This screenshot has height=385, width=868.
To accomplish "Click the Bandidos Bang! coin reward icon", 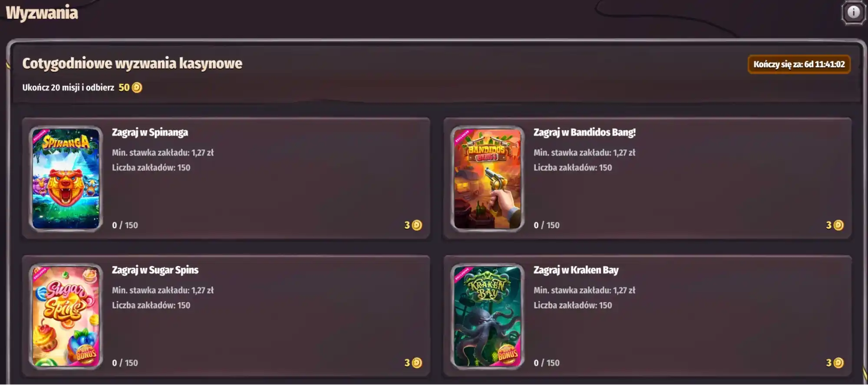I will [838, 225].
